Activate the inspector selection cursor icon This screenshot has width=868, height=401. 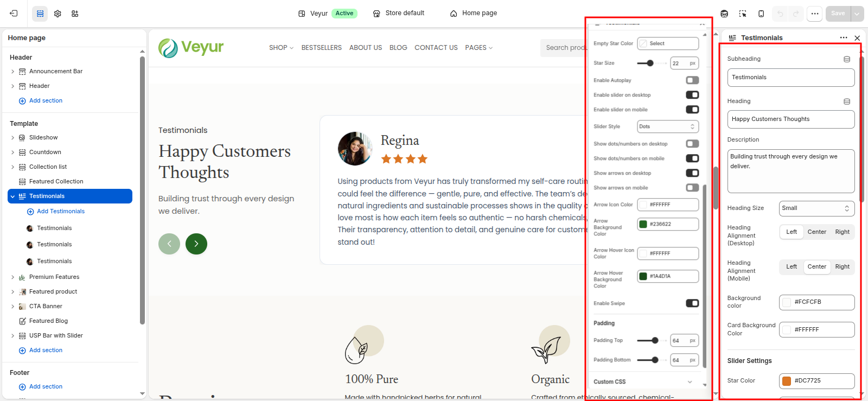click(743, 14)
